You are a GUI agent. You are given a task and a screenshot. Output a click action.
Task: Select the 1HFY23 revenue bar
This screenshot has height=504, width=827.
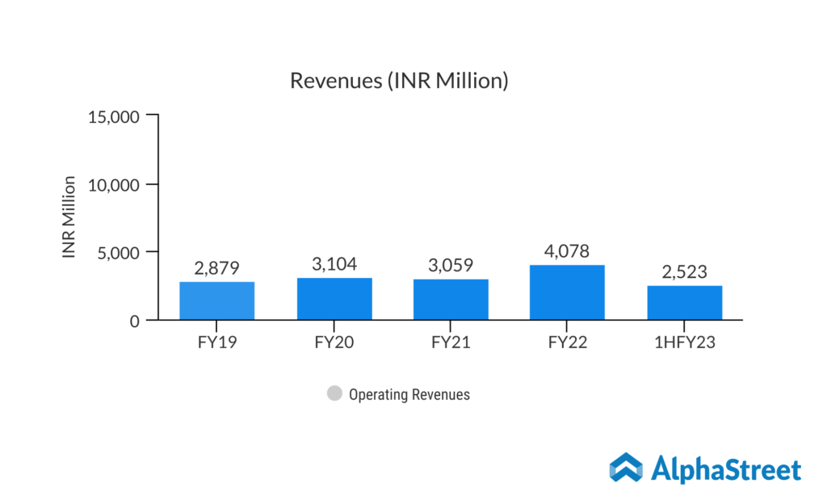pos(684,303)
